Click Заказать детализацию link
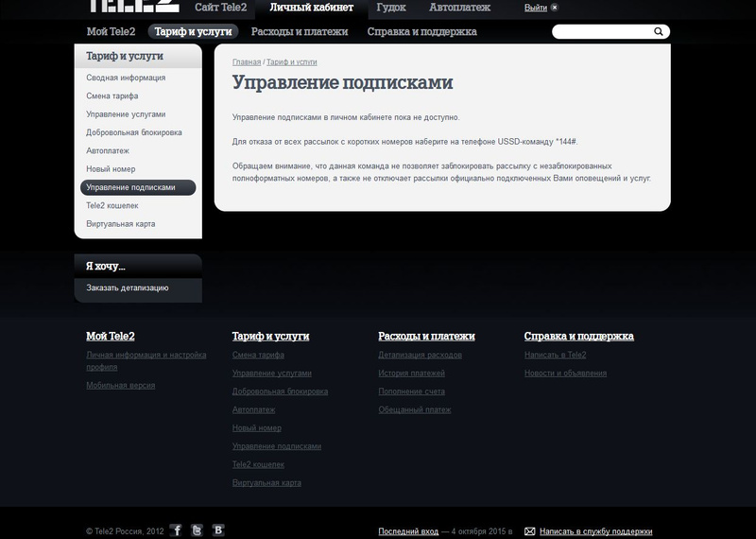Screen dimensions: 756x539 (128, 288)
